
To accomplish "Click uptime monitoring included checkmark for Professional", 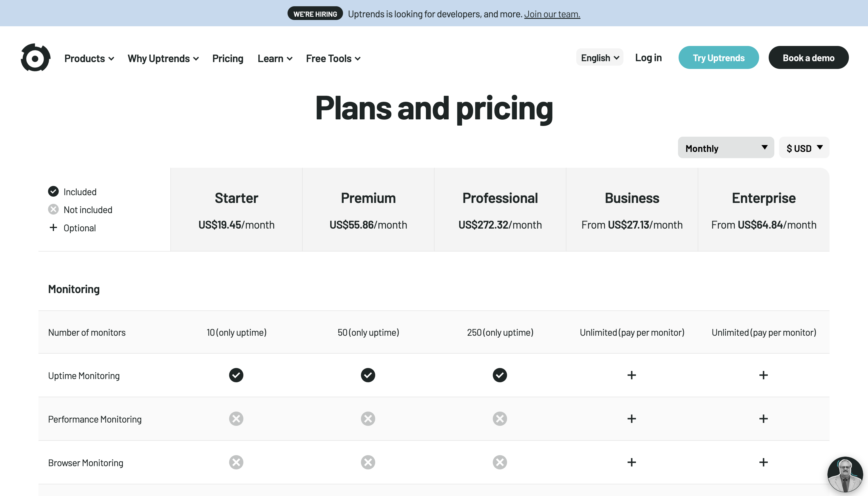I will [500, 375].
